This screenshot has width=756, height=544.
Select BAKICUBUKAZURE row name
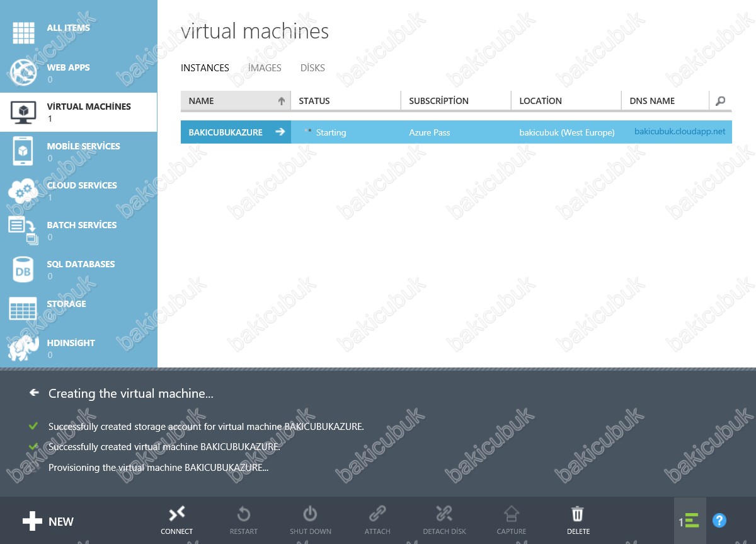click(226, 132)
